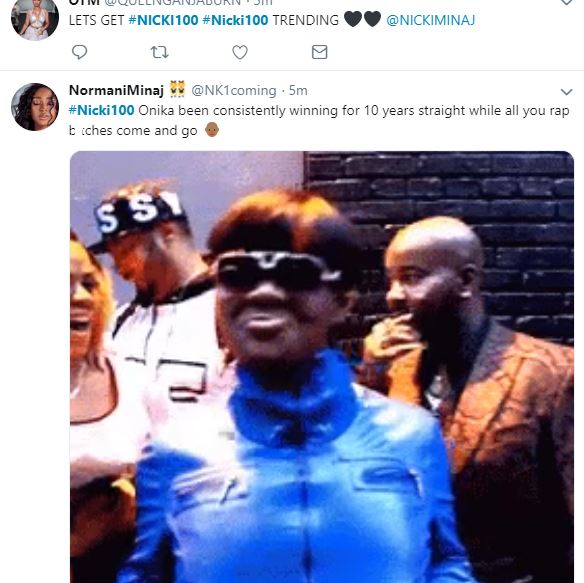Send tweet via Direct Message envelope icon
This screenshot has height=583, width=584.
pos(320,52)
